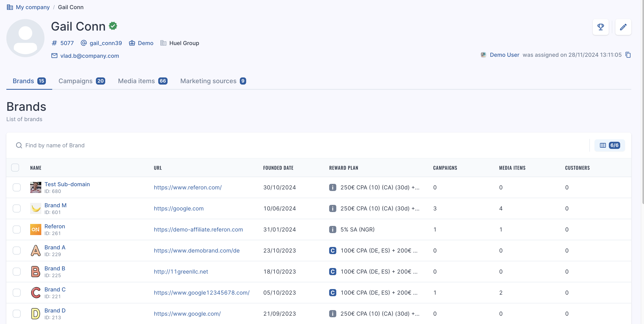The width and height of the screenshot is (644, 324).
Task: Copy assignment info with the copy icon
Action: pos(628,55)
